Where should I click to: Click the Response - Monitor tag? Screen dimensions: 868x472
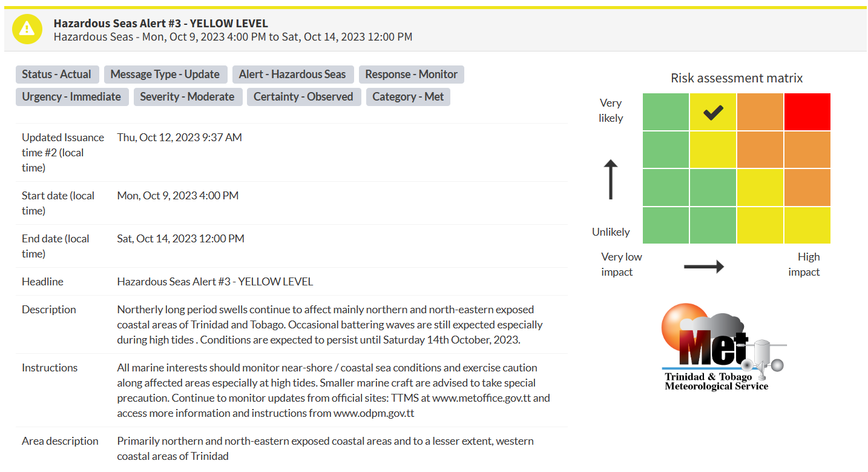pyautogui.click(x=412, y=75)
